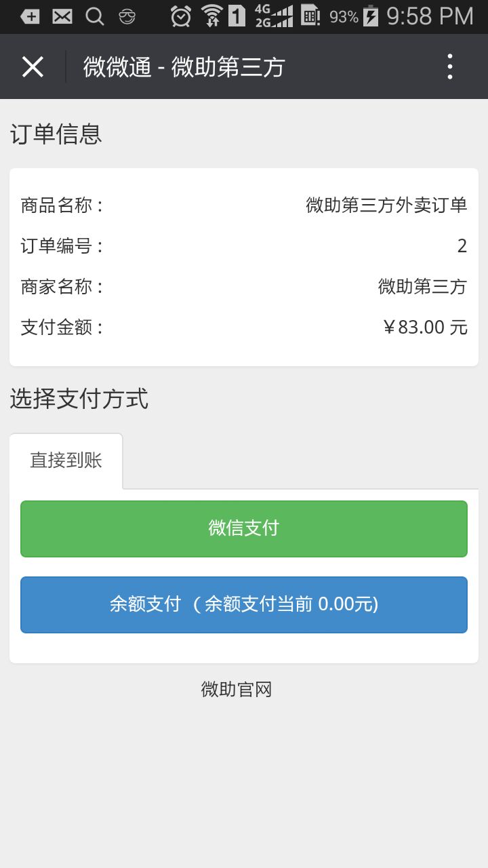Tap product name 微助第三方外卖订单
Viewport: 488px width, 868px height.
tap(386, 205)
